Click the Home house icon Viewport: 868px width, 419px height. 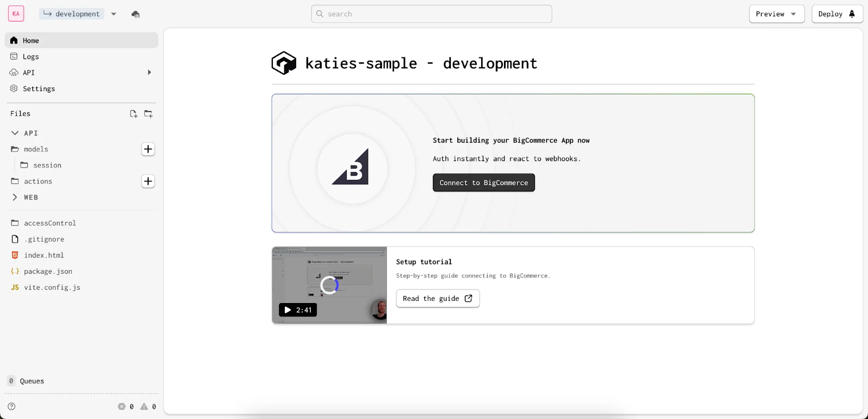point(14,41)
